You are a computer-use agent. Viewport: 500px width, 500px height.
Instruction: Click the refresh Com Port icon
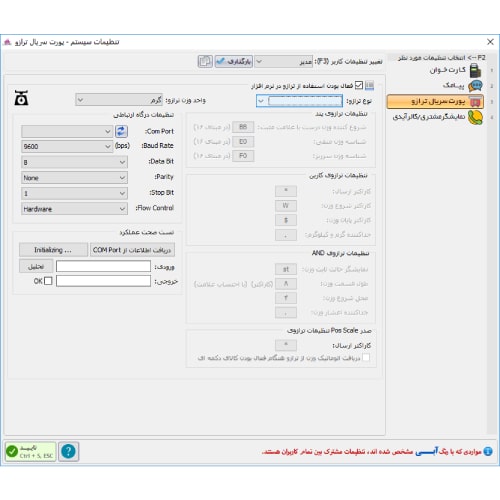pyautogui.click(x=121, y=131)
